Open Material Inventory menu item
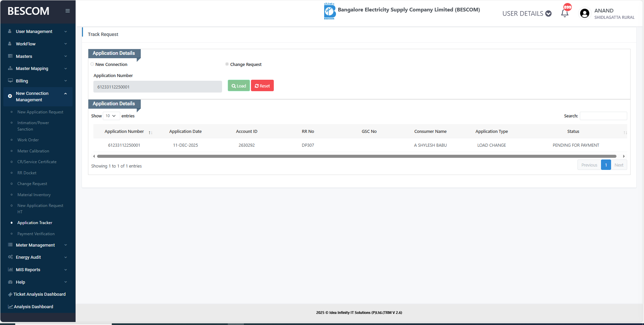 (x=34, y=195)
